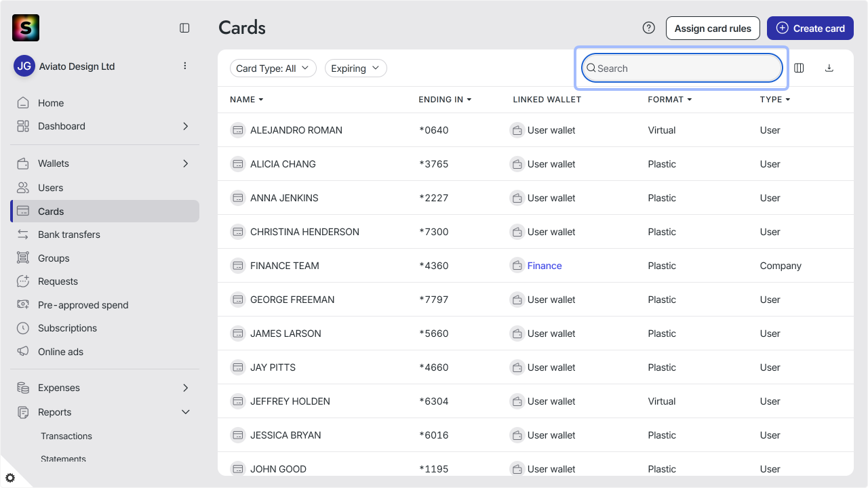Open the Expiring filter dropdown
The image size is (868, 488).
356,68
